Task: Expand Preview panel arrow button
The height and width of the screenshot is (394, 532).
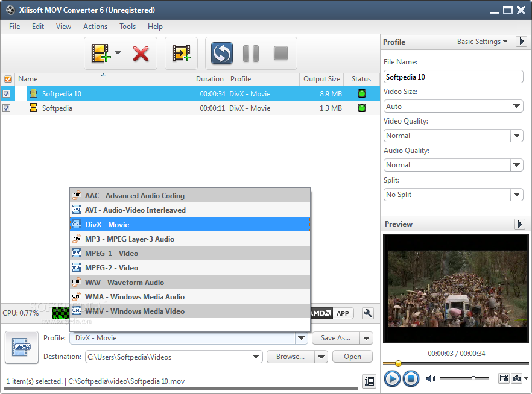Action: point(519,224)
